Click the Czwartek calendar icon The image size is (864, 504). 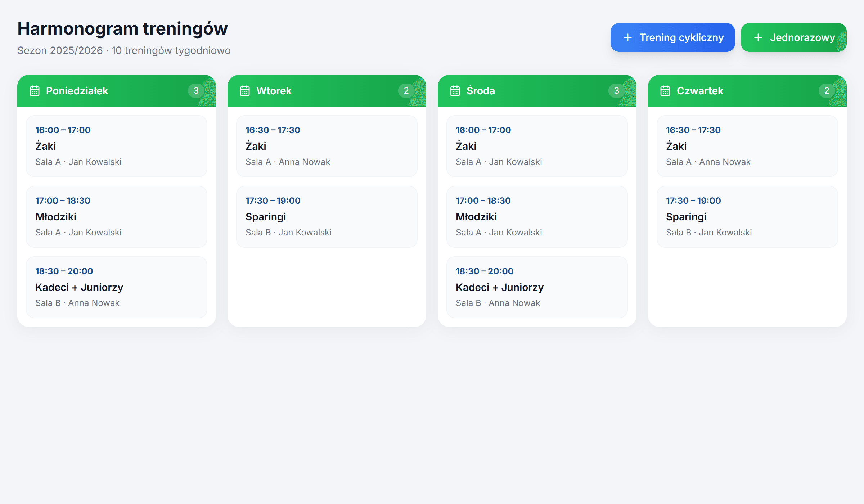pos(665,91)
